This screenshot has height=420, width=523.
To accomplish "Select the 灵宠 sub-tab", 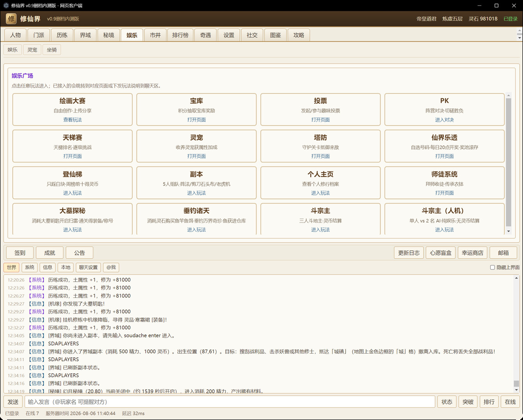I will [x=32, y=50].
